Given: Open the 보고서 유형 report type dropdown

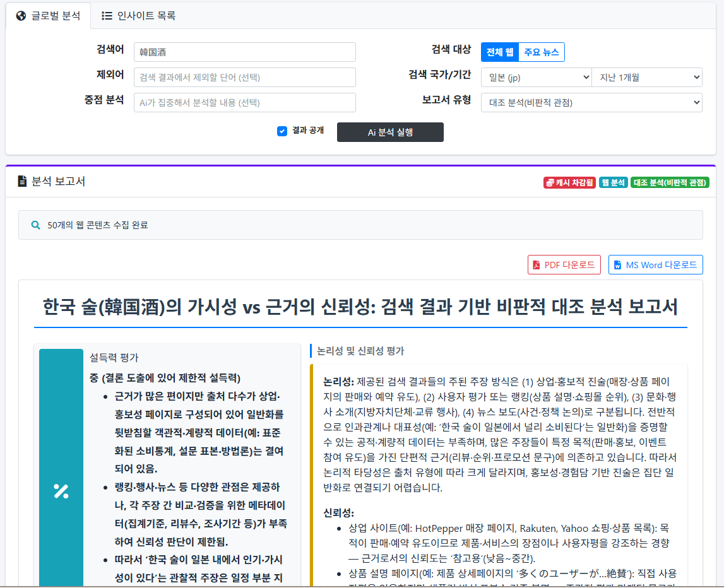Looking at the screenshot, I should coord(591,102).
